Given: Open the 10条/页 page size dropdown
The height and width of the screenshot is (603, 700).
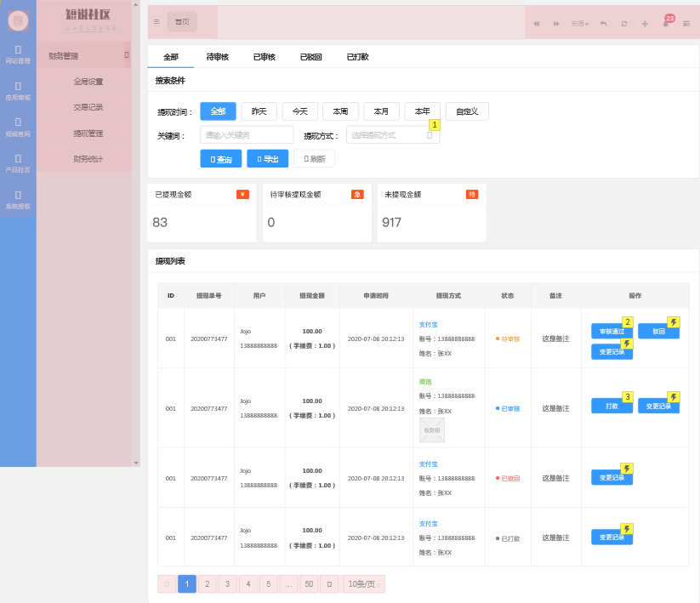Looking at the screenshot, I should pyautogui.click(x=364, y=583).
